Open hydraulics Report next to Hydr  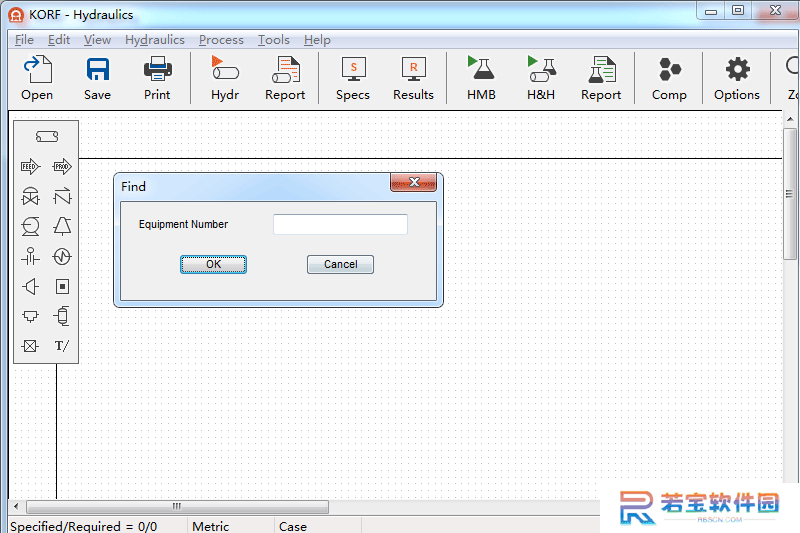tap(285, 78)
